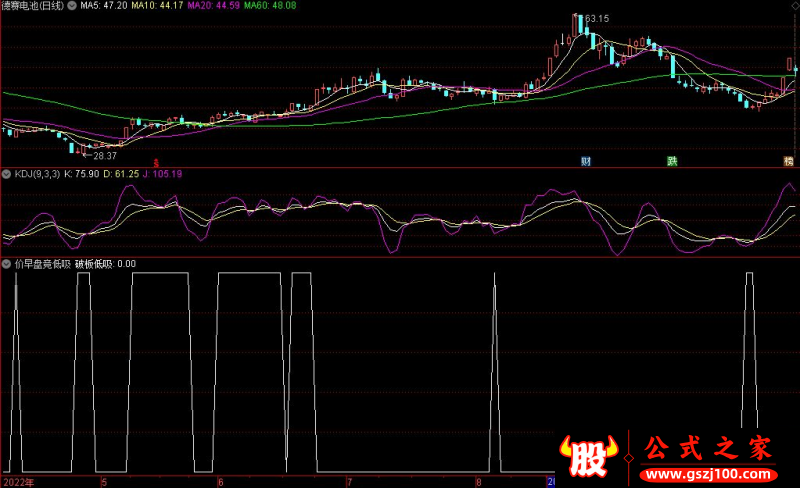Viewport: 800px width, 488px height.
Task: Click the month 7 timeline marker
Action: (x=349, y=481)
